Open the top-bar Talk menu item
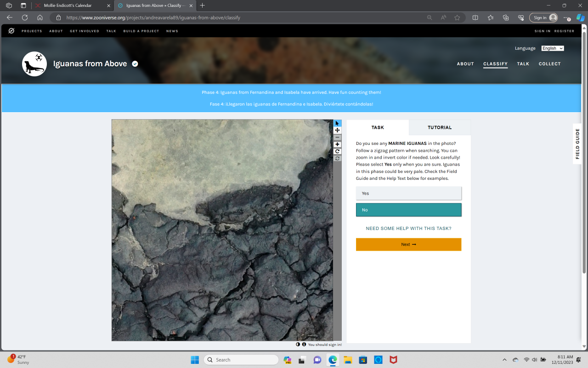 [111, 31]
